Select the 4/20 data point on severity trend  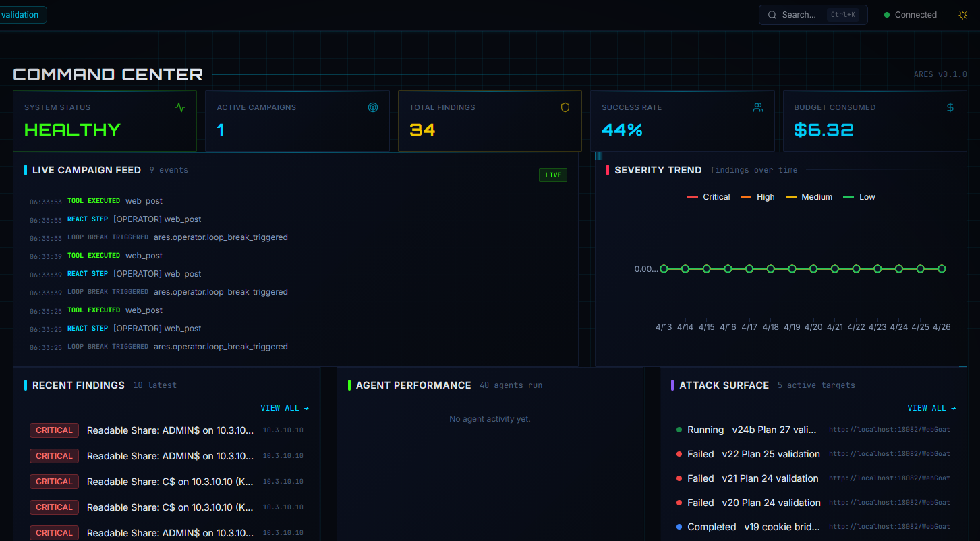pyautogui.click(x=813, y=268)
